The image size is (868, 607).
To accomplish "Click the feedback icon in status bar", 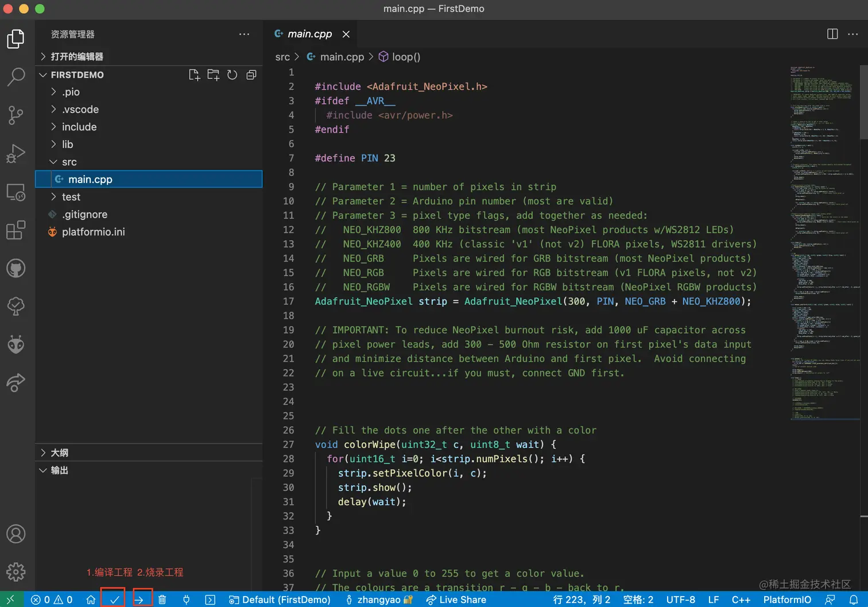I will coord(830,600).
